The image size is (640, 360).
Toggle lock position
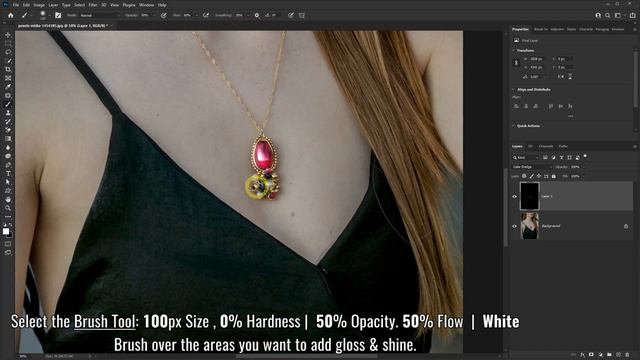[x=539, y=176]
